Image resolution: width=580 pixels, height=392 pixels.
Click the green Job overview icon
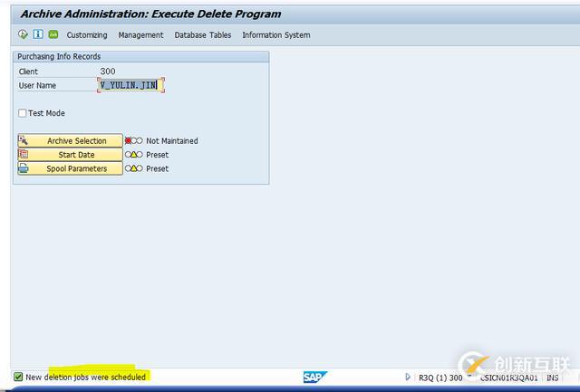(x=53, y=34)
